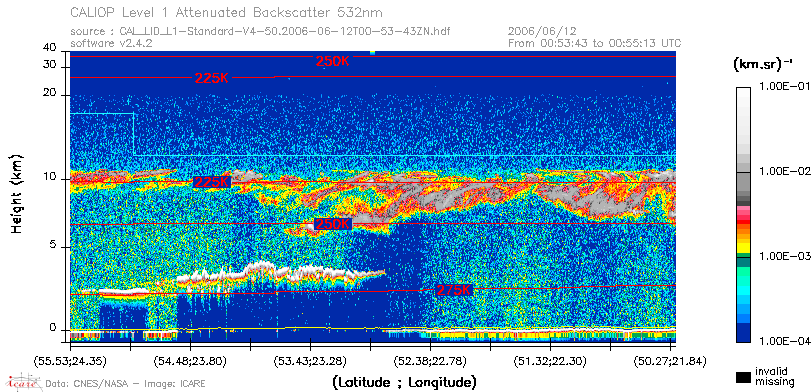This screenshot has height=392, width=811.
Task: Click the '(53.43;23.28)' tick label
Action: tap(310, 360)
